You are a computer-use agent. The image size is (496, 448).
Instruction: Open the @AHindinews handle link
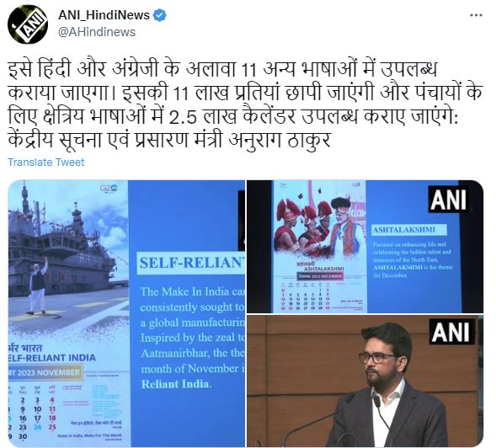[97, 32]
